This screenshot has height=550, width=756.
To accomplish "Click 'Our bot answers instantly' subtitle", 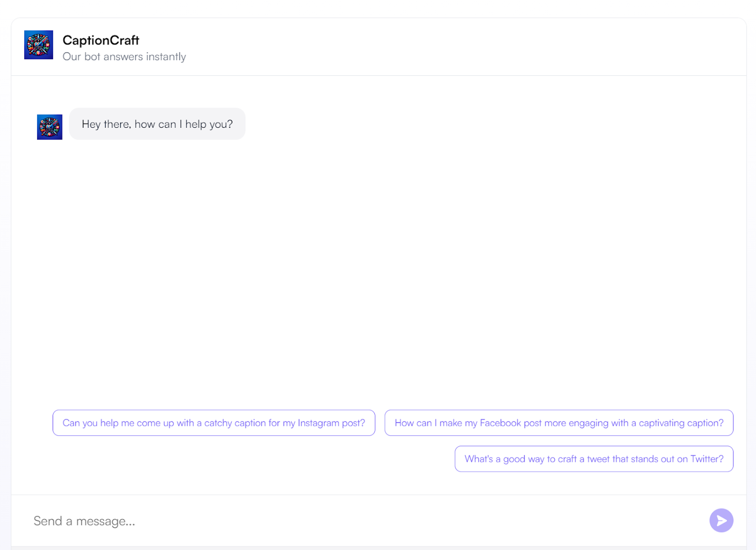I will (x=124, y=57).
